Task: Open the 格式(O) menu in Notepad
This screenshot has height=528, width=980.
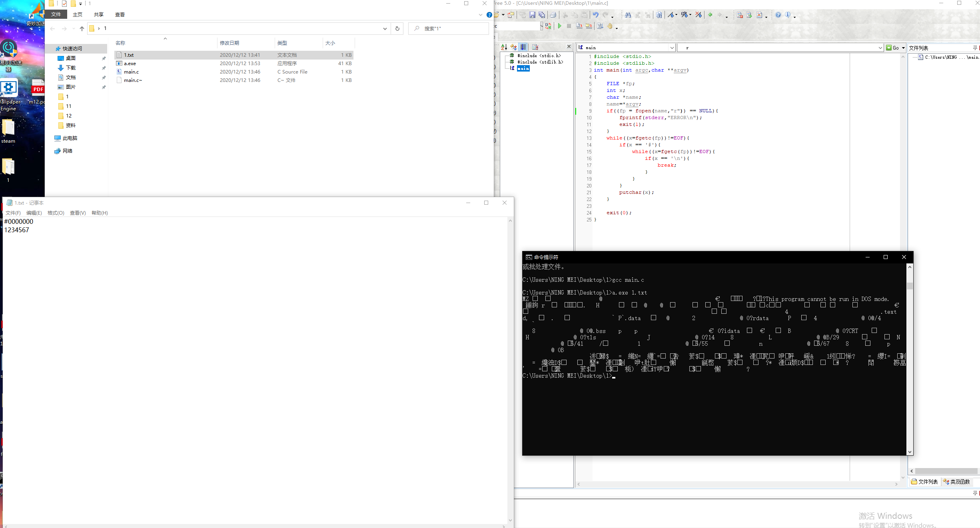Action: click(x=56, y=213)
